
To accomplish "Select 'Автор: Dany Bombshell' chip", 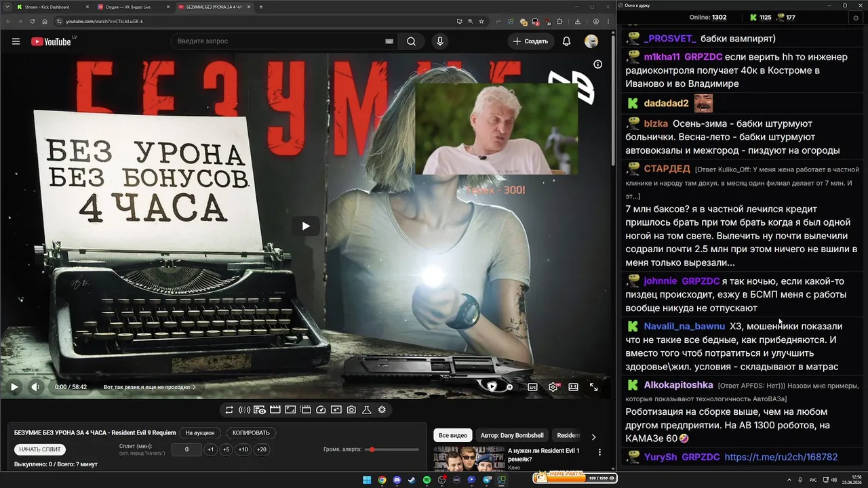I will click(512, 435).
